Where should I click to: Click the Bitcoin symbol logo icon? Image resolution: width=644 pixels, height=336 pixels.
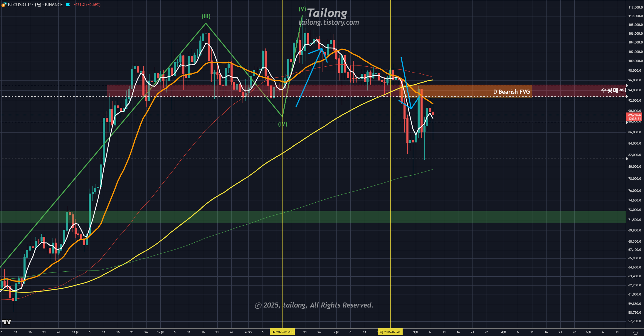(4, 4)
